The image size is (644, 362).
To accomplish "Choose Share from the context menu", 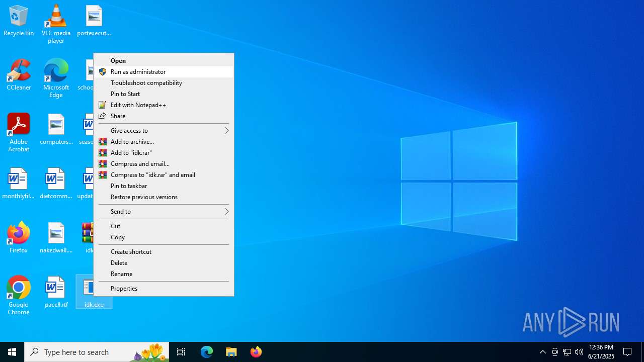I will (164, 116).
